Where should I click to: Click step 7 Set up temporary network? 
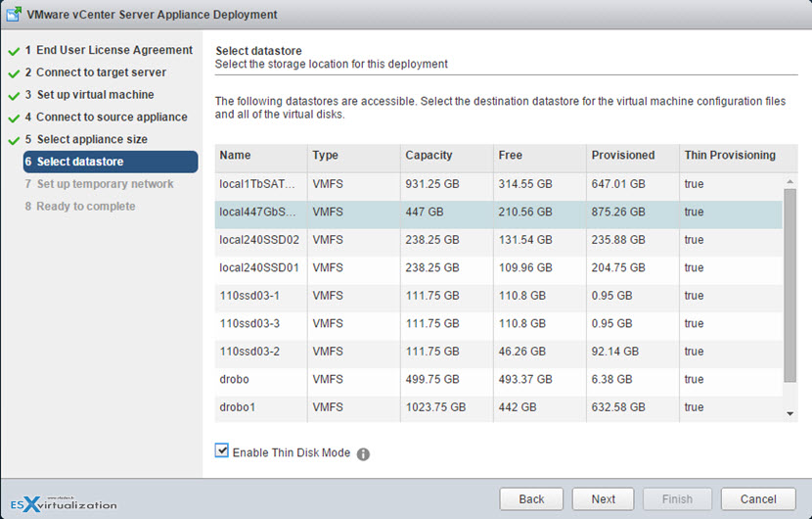(99, 184)
